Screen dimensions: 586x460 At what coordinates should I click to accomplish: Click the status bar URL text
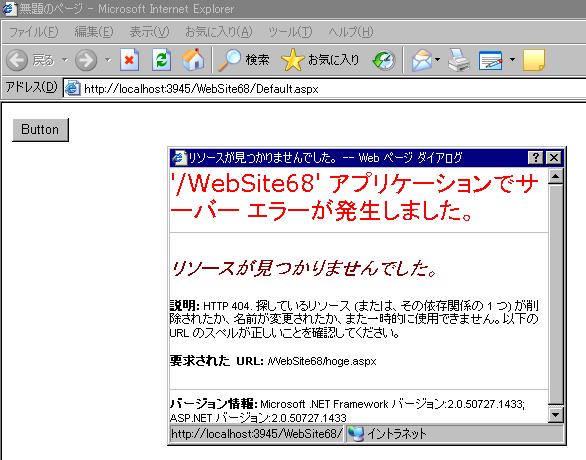[256, 433]
